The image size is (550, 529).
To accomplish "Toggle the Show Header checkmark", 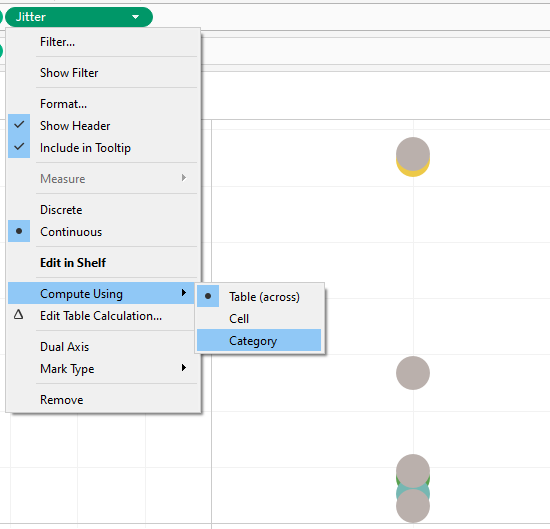I will pos(19,125).
